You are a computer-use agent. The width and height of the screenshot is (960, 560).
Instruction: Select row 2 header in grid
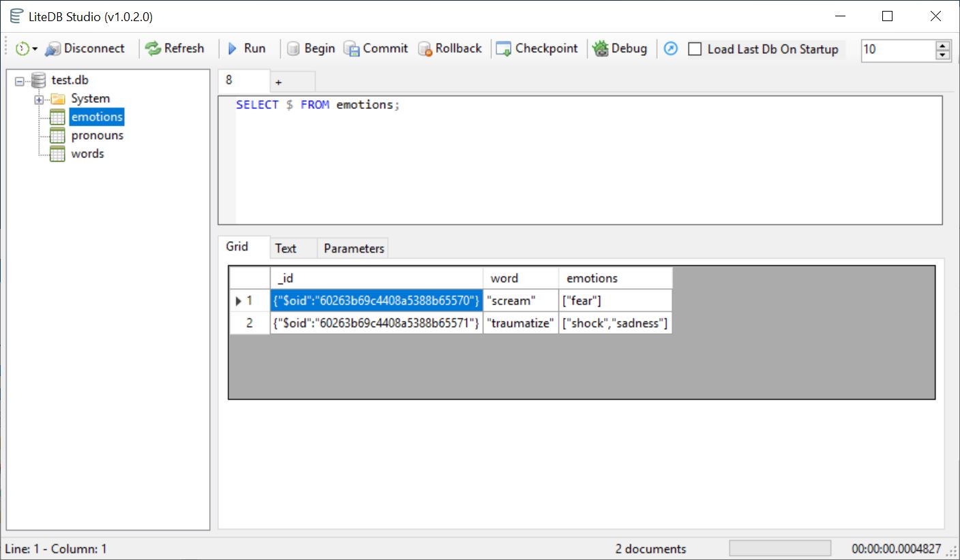point(250,323)
